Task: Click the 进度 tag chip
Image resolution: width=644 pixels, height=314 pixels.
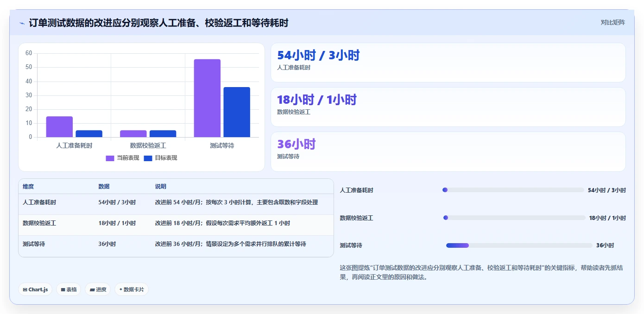Action: click(98, 289)
